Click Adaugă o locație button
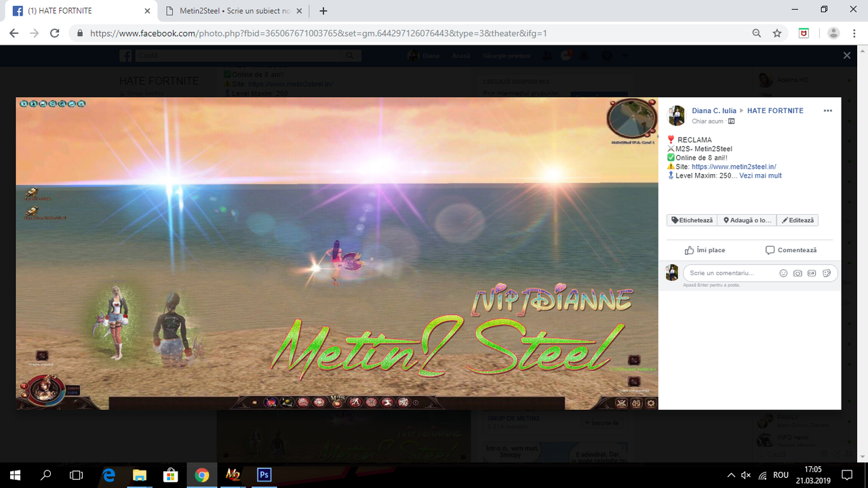Image resolution: width=868 pixels, height=488 pixels. (x=747, y=220)
